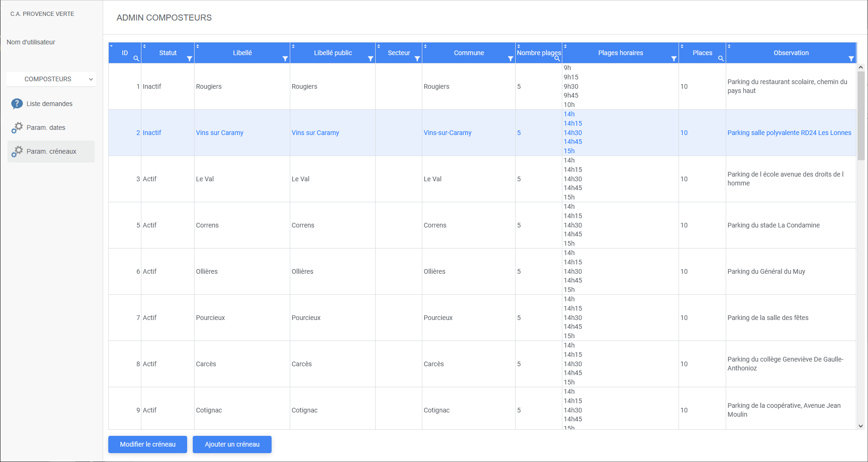
Task: Open the Observation column filter
Action: 851,58
